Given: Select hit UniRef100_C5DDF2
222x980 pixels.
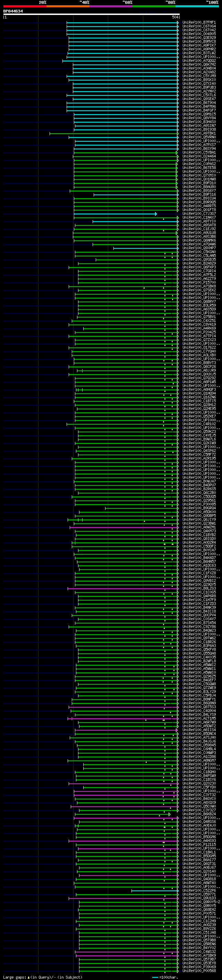Looking at the screenshot, I should tap(199, 546).
